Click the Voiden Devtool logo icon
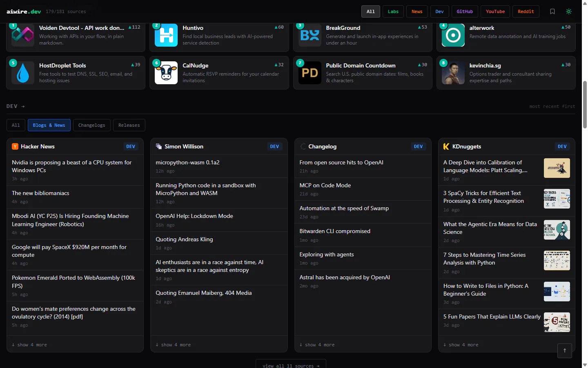The height and width of the screenshot is (368, 588). tap(23, 35)
